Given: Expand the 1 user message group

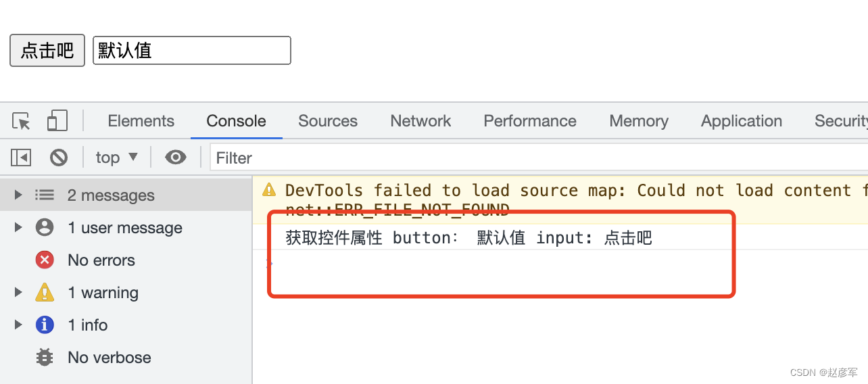Looking at the screenshot, I should (x=18, y=228).
